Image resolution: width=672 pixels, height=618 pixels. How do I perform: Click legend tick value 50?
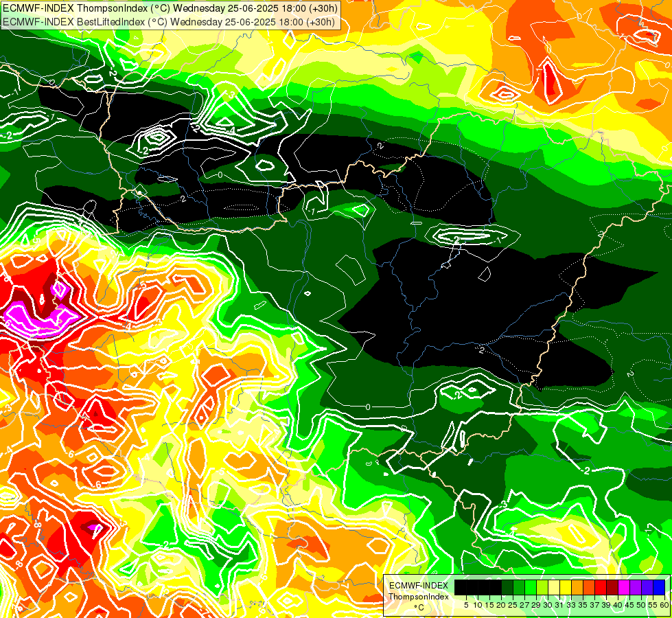[642, 605]
